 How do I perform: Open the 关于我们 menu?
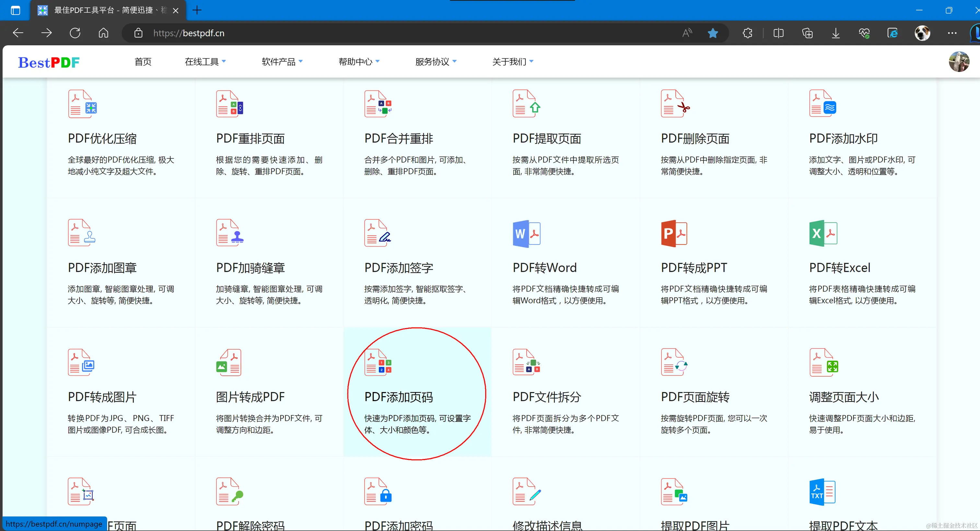click(512, 62)
